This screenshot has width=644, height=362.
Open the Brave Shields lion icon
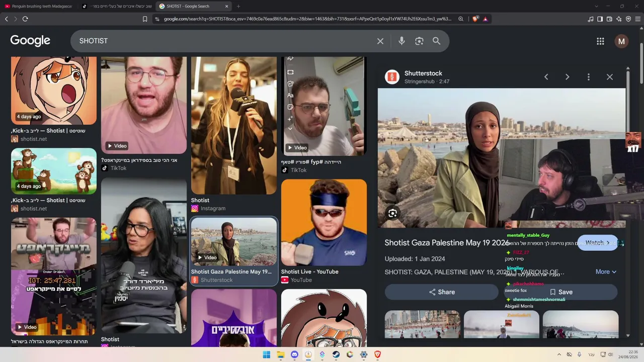point(475,19)
